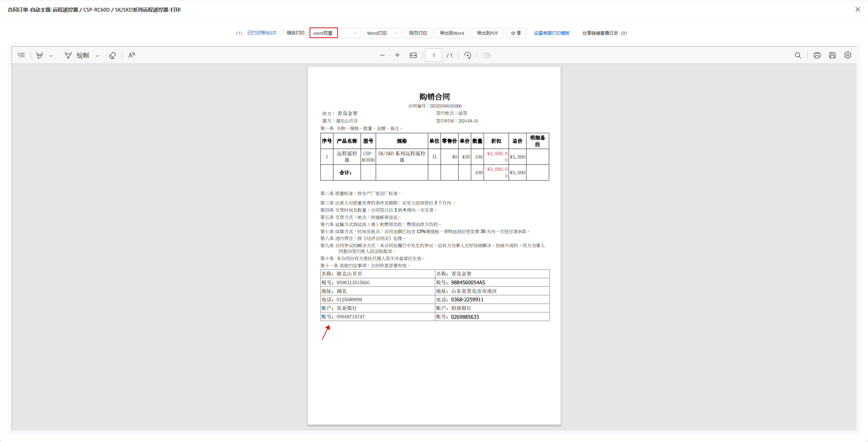Click 分享链接查看日志 (0) text
Screen dimensions: 868x442
pyautogui.click(x=605, y=33)
